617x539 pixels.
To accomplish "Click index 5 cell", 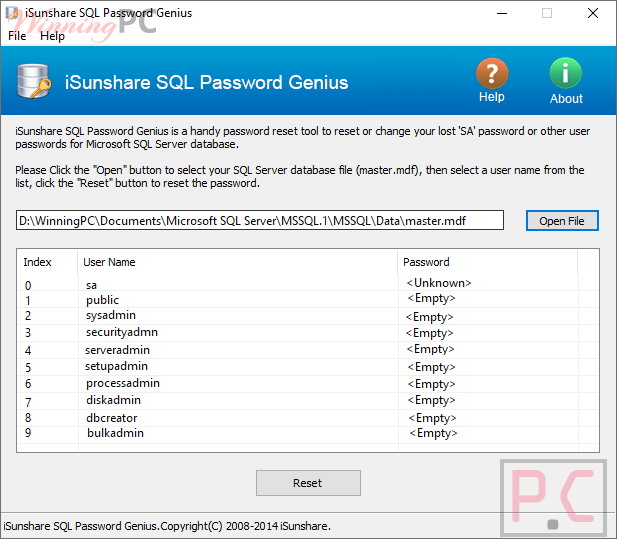I will tap(28, 367).
